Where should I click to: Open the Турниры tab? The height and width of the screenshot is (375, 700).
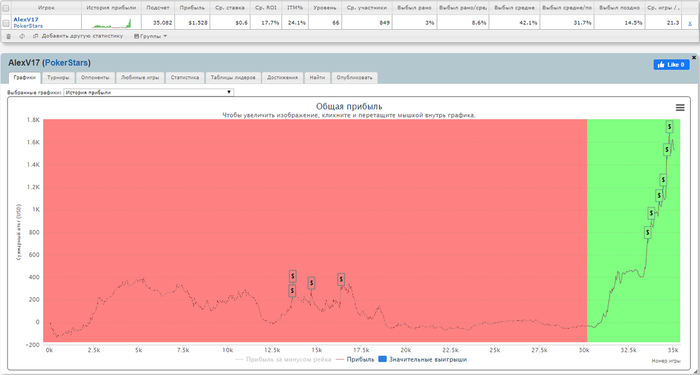pyautogui.click(x=58, y=78)
